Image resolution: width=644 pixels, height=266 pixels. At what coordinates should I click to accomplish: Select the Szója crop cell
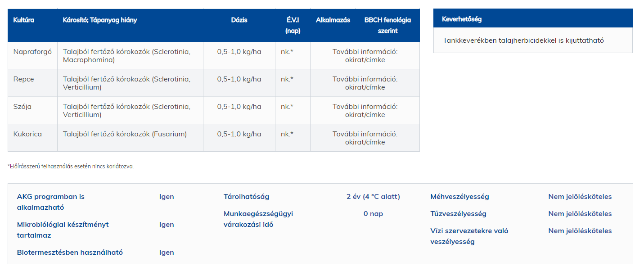(23, 107)
